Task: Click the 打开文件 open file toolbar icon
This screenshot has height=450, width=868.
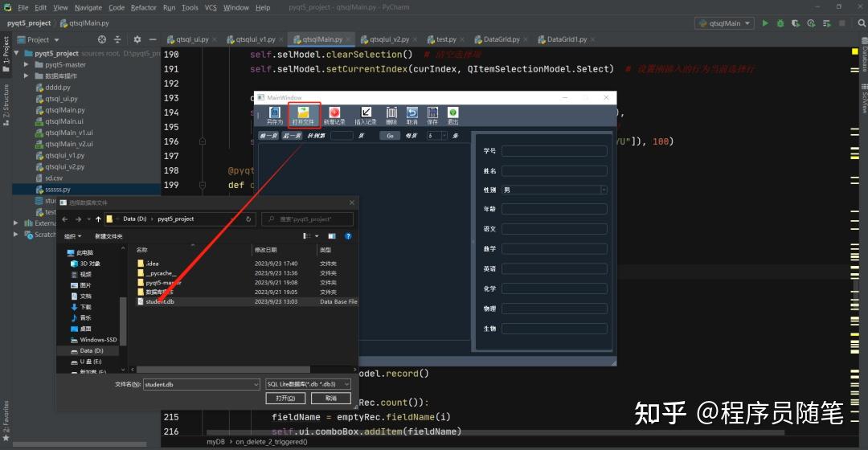Action: pos(303,113)
